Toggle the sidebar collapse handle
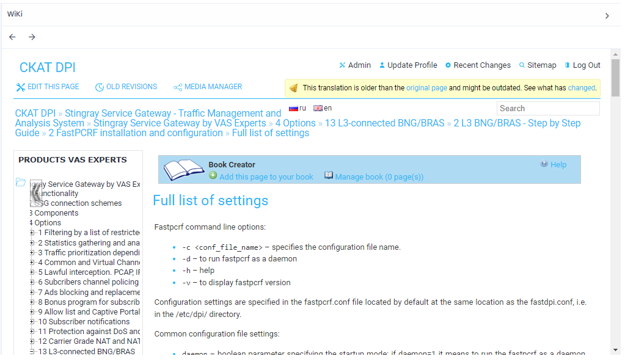 [x=36, y=194]
